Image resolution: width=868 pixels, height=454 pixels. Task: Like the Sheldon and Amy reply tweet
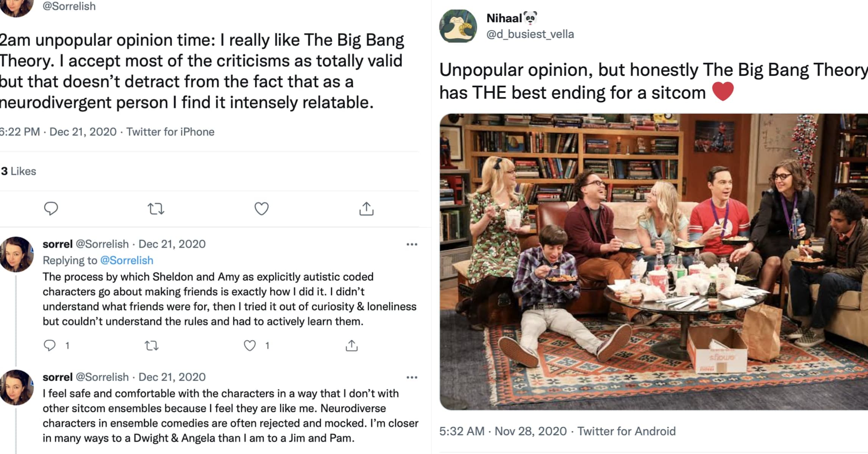tap(250, 345)
